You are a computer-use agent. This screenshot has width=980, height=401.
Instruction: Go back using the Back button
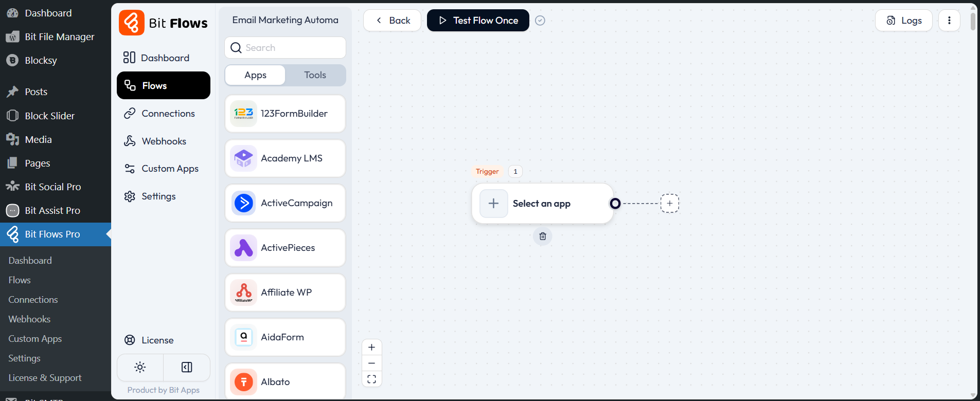[x=393, y=21]
